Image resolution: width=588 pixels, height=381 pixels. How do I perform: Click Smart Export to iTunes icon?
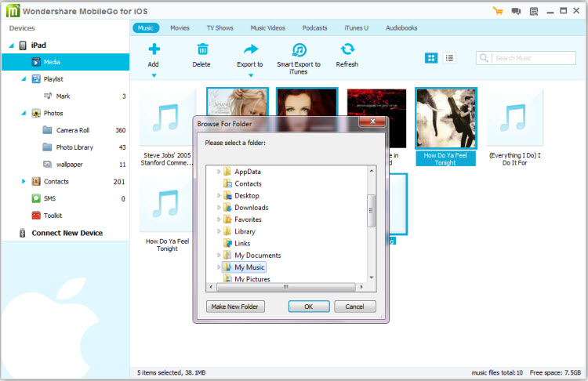(x=299, y=49)
